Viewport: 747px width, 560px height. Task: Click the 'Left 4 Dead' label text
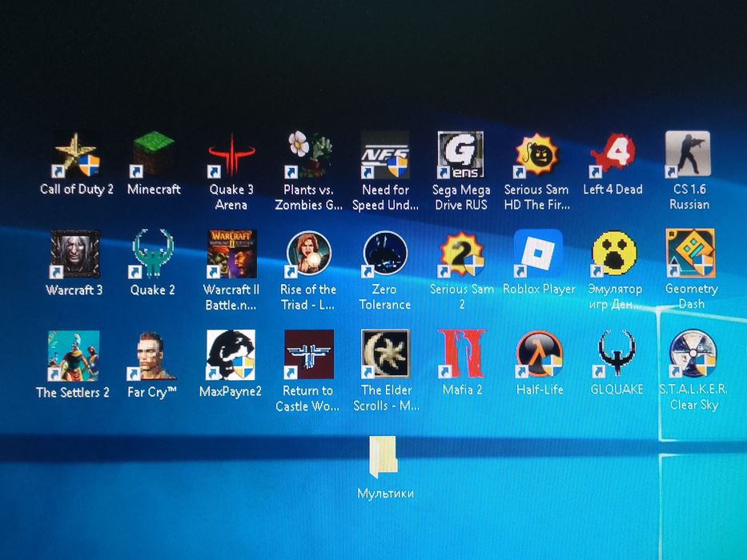612,189
